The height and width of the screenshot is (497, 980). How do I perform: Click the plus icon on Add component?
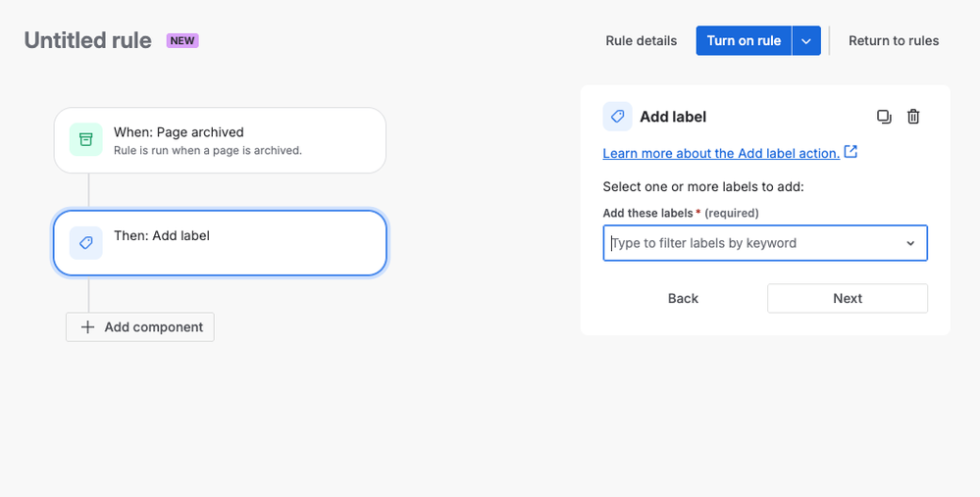click(87, 327)
